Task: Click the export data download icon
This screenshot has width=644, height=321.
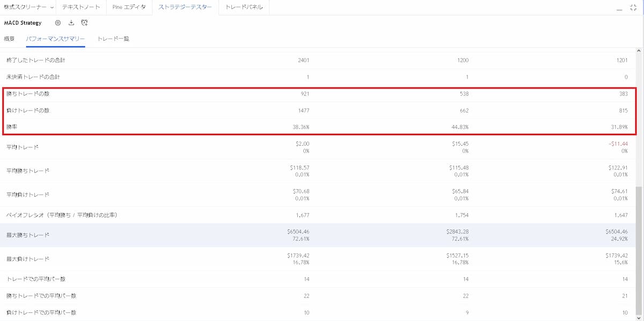Action: (x=71, y=23)
